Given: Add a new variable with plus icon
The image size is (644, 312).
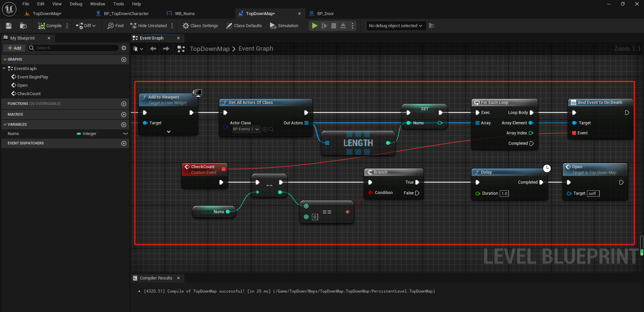Looking at the screenshot, I should (x=124, y=125).
